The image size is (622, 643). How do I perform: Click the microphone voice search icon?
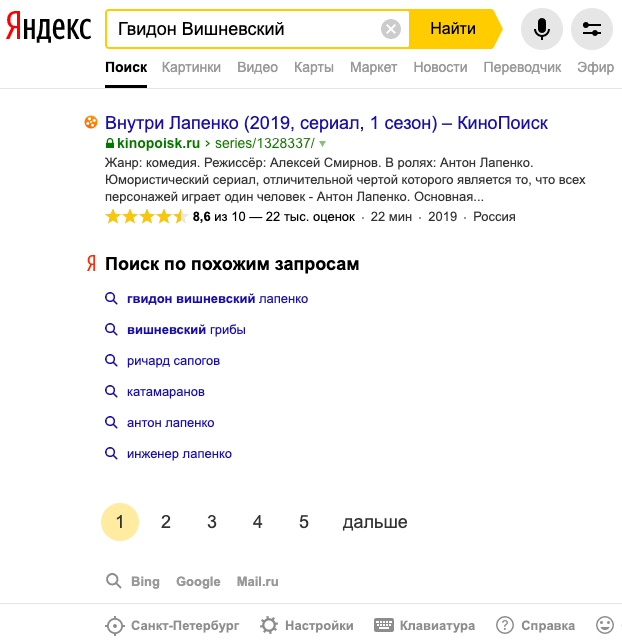(x=542, y=29)
